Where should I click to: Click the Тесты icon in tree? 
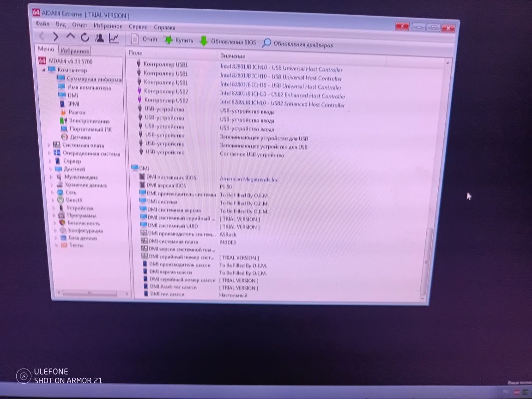click(64, 245)
